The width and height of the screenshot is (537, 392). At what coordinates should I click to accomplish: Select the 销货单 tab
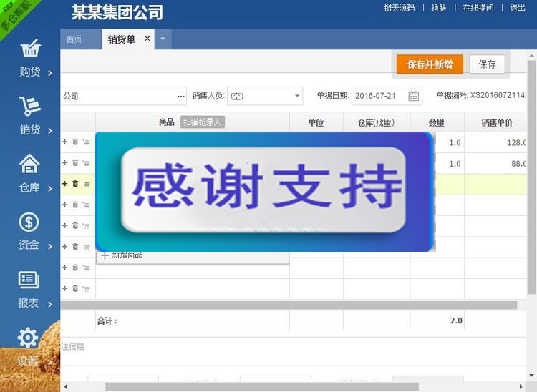click(121, 39)
